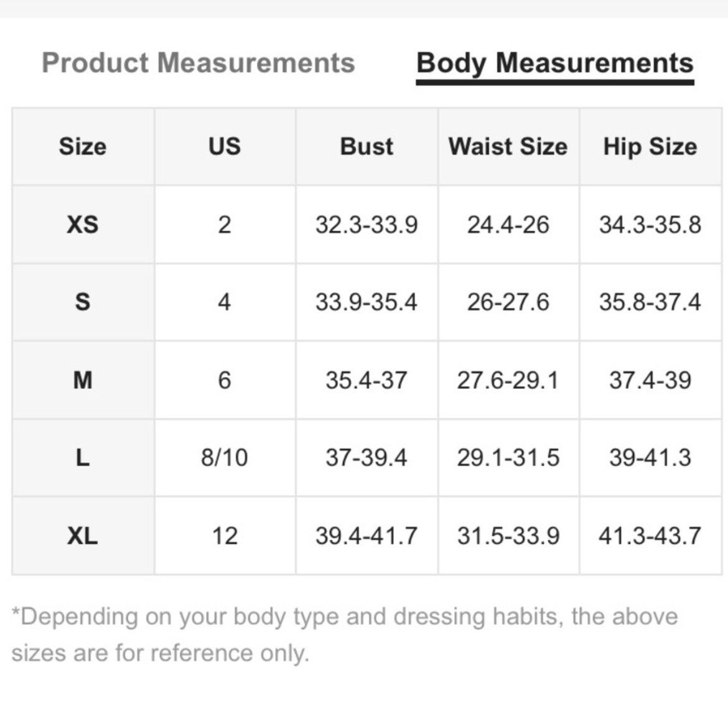
Task: Click the Bust column header
Action: coord(366,146)
